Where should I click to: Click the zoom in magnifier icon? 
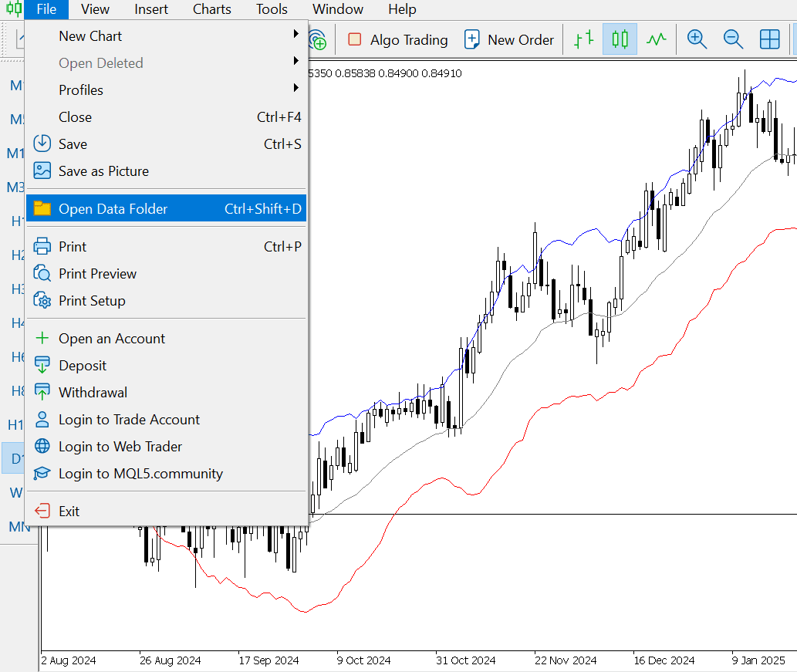(x=697, y=39)
